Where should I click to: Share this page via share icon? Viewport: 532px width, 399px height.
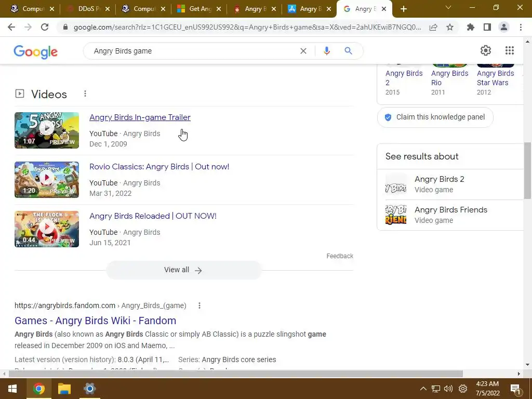[433, 27]
